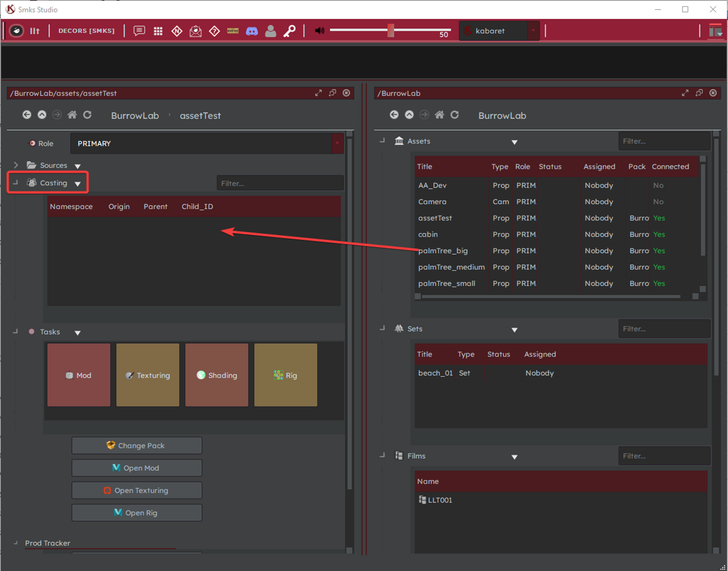Screen dimensions: 728x571
Task: Open the Sets section dropdown arrow
Action: (514, 330)
